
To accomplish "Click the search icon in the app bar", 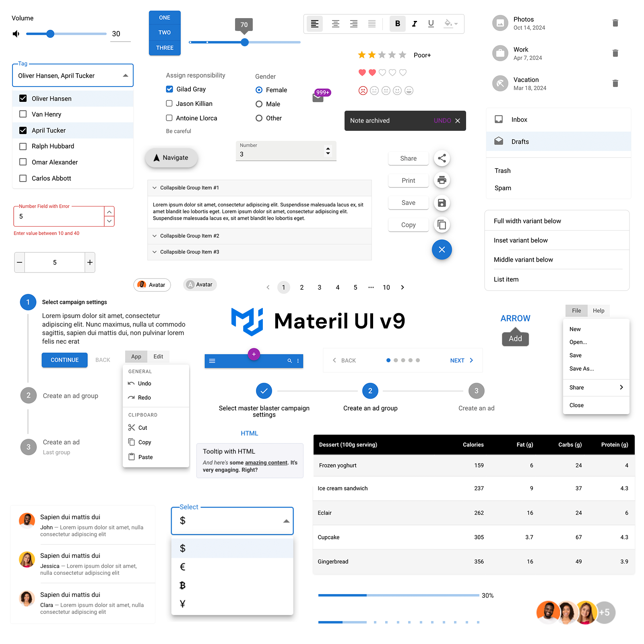I will pos(289,361).
